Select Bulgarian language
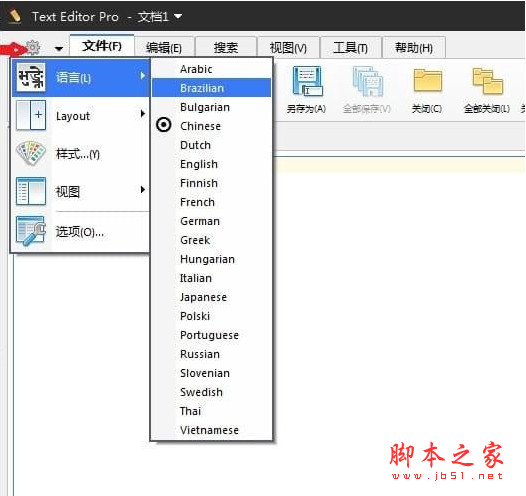 pyautogui.click(x=211, y=107)
